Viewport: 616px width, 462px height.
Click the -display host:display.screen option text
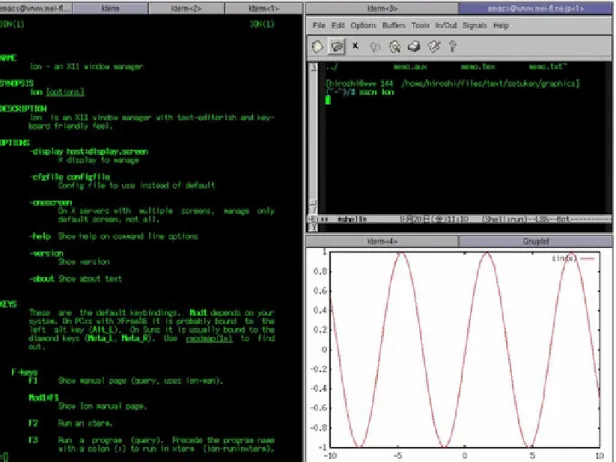(89, 152)
